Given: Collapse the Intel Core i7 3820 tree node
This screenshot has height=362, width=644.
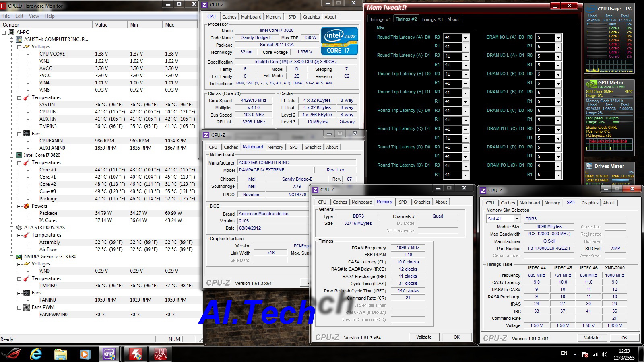Looking at the screenshot, I should click(x=12, y=155).
